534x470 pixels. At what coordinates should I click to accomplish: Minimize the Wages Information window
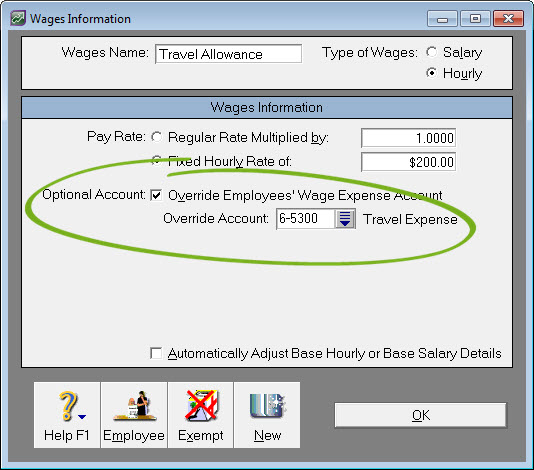pyautogui.click(x=442, y=19)
